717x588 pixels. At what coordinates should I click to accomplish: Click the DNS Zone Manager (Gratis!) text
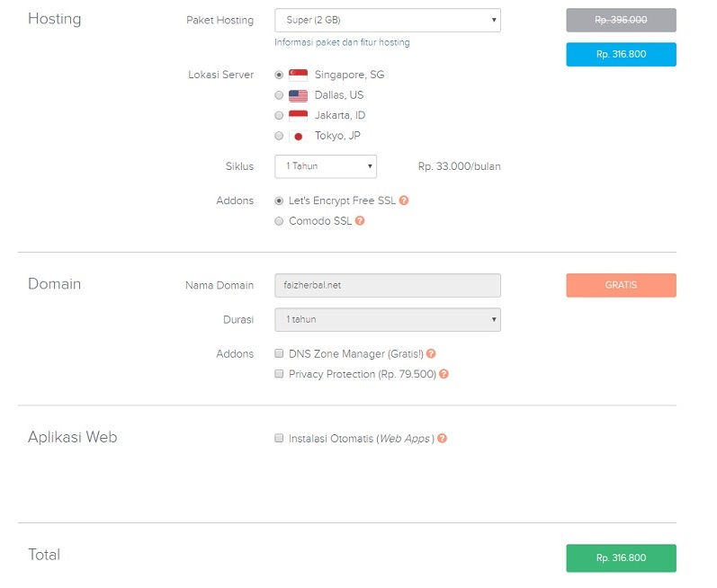356,353
